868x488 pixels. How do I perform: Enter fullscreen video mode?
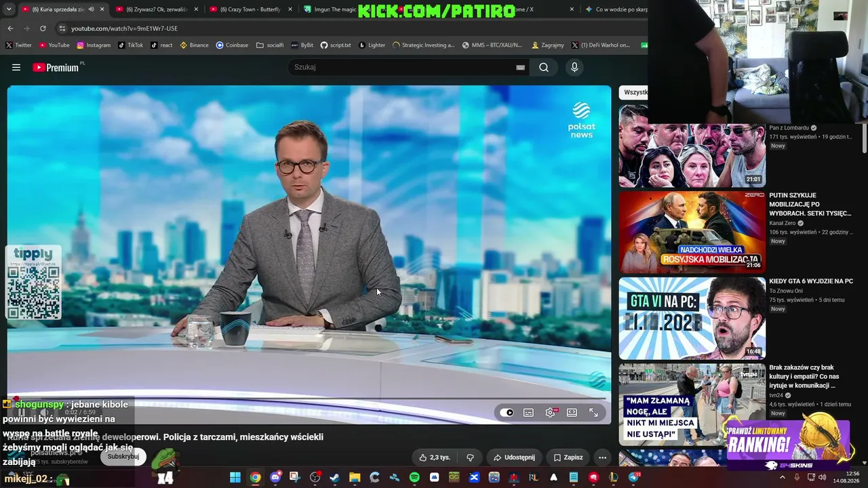pyautogui.click(x=593, y=412)
